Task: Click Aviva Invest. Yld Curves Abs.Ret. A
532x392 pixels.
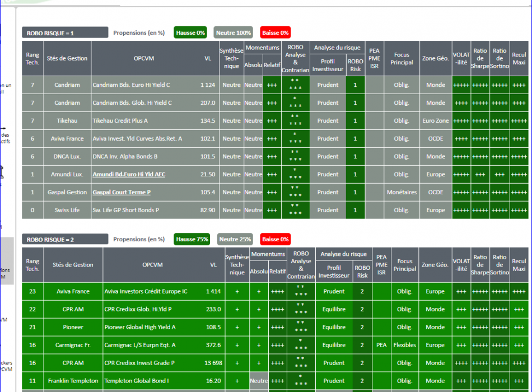Action: (137, 138)
